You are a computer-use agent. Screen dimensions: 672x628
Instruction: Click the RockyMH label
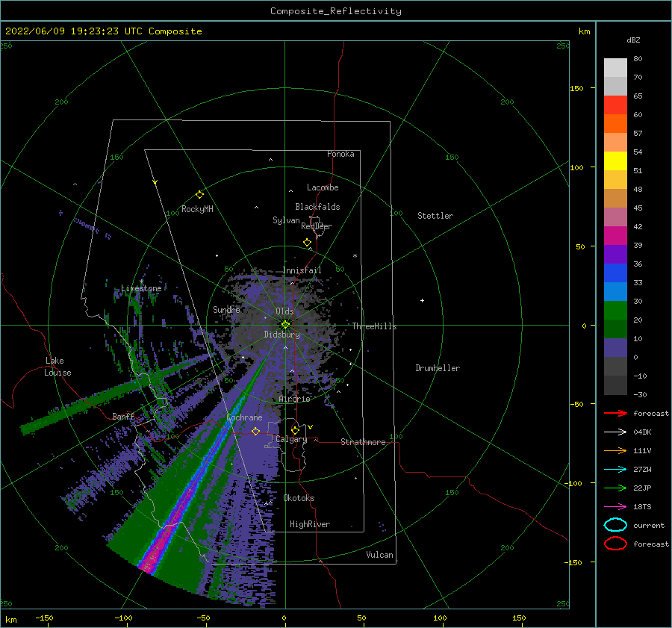coord(197,209)
